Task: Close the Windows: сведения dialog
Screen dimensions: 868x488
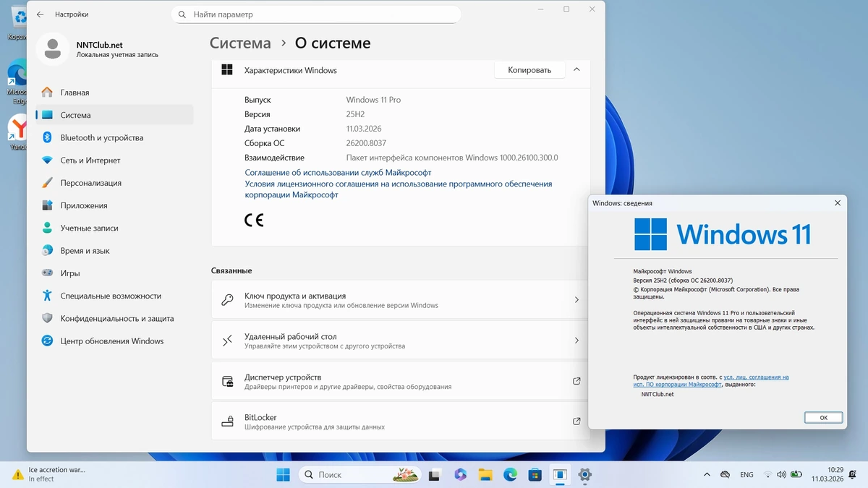Action: [x=838, y=203]
